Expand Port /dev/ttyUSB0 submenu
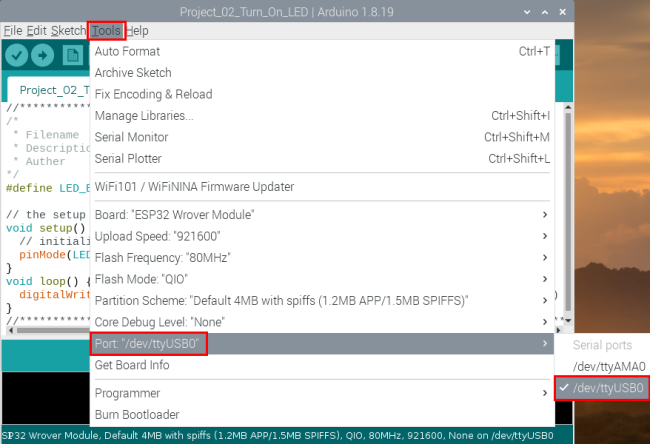Screen dimensions: 650x444 point(322,344)
